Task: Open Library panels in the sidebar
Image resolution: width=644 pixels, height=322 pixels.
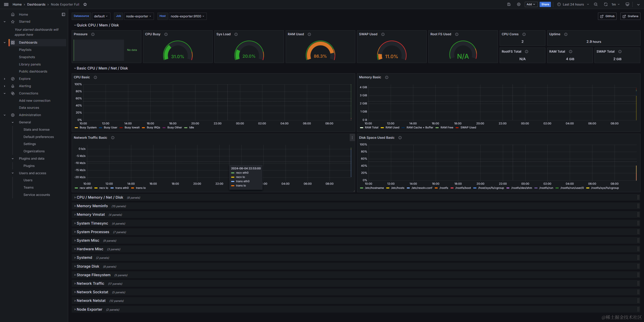Action: tap(30, 64)
